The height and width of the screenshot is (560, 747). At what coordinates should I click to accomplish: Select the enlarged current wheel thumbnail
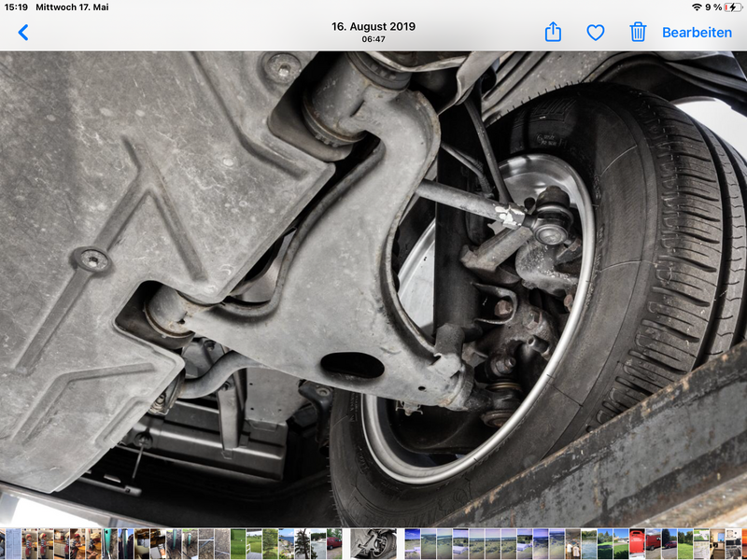coord(373,543)
